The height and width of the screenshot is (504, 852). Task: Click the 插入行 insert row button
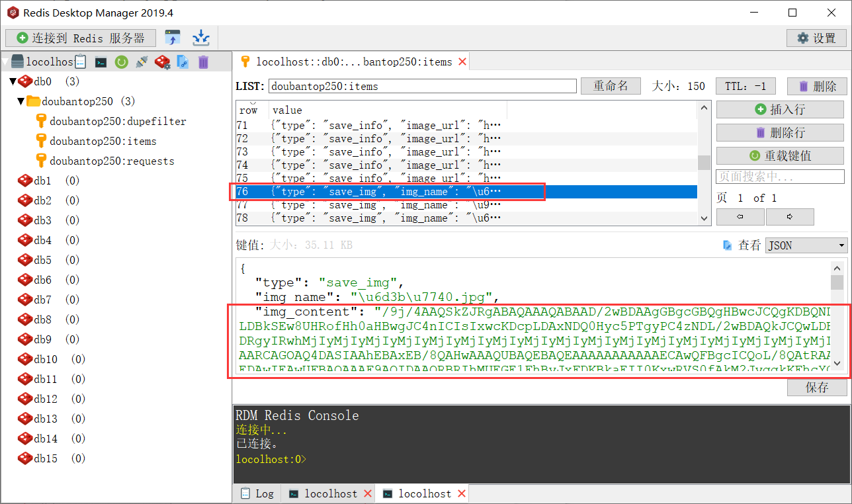780,109
